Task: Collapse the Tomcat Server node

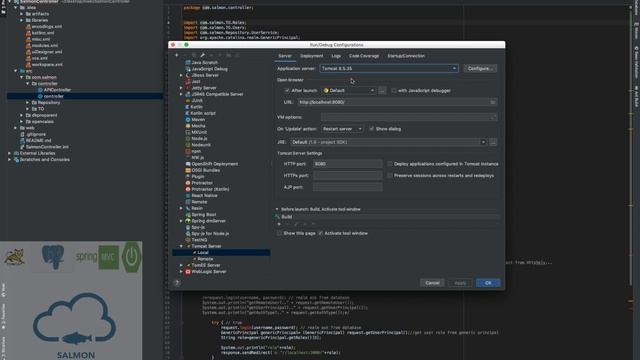Action: (x=181, y=246)
